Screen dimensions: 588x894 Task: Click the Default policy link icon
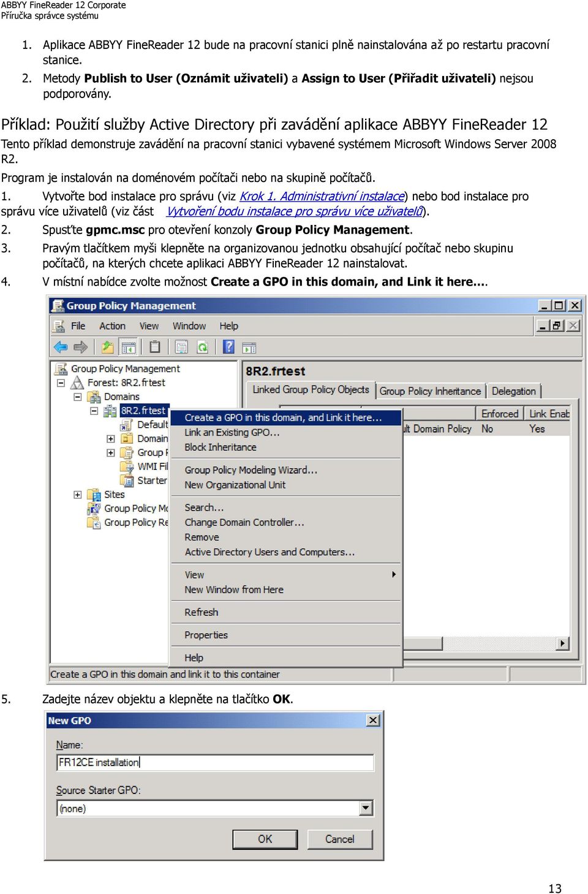coord(127,425)
